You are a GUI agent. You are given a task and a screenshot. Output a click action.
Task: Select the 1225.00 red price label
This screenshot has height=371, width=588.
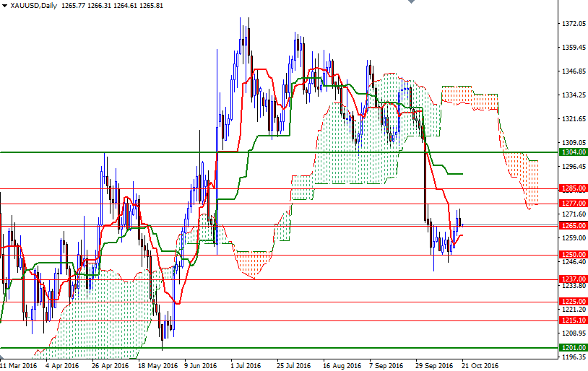[x=574, y=301]
